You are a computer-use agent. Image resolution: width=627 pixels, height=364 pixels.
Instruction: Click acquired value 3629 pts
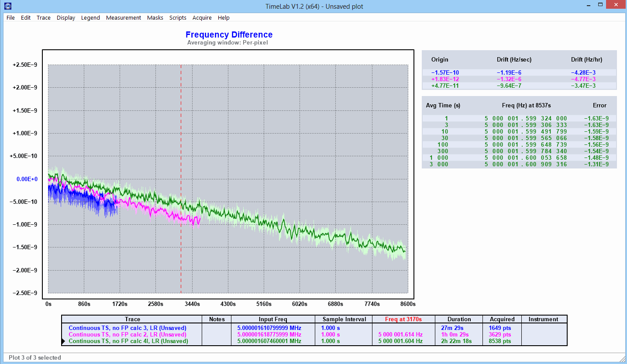[x=500, y=334]
